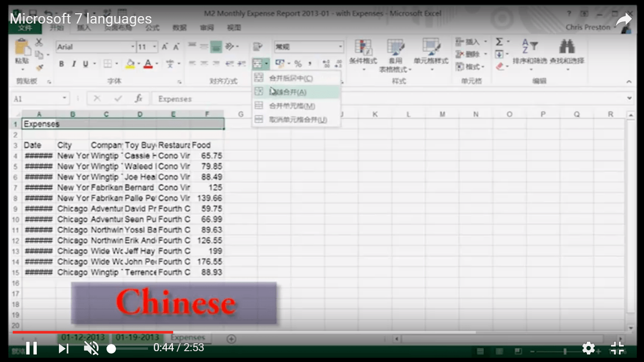
Task: Click the accounting number format icon
Action: click(x=280, y=64)
